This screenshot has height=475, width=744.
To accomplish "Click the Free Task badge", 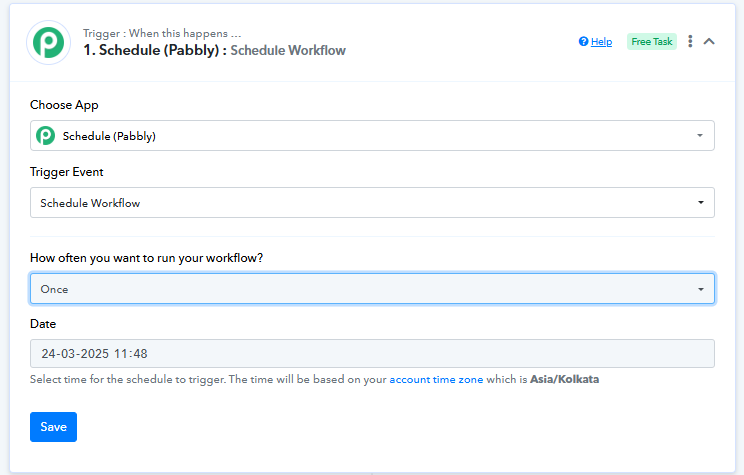I will [x=651, y=42].
